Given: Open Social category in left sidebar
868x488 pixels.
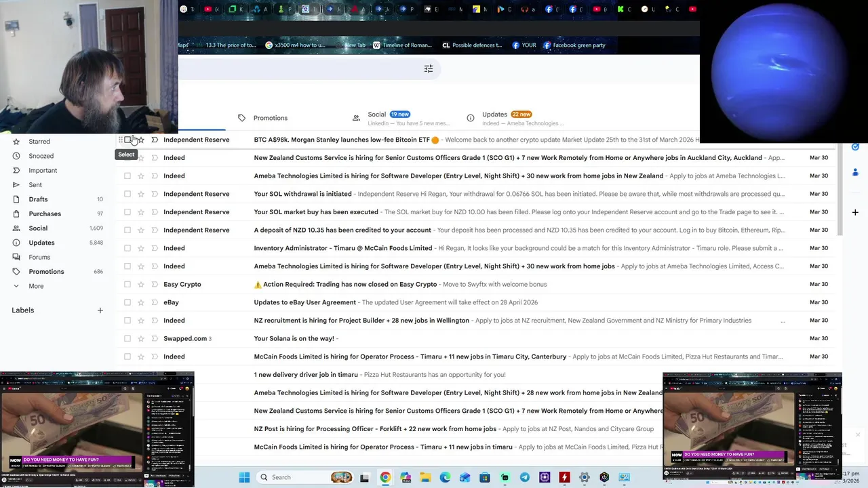Looking at the screenshot, I should pyautogui.click(x=38, y=228).
